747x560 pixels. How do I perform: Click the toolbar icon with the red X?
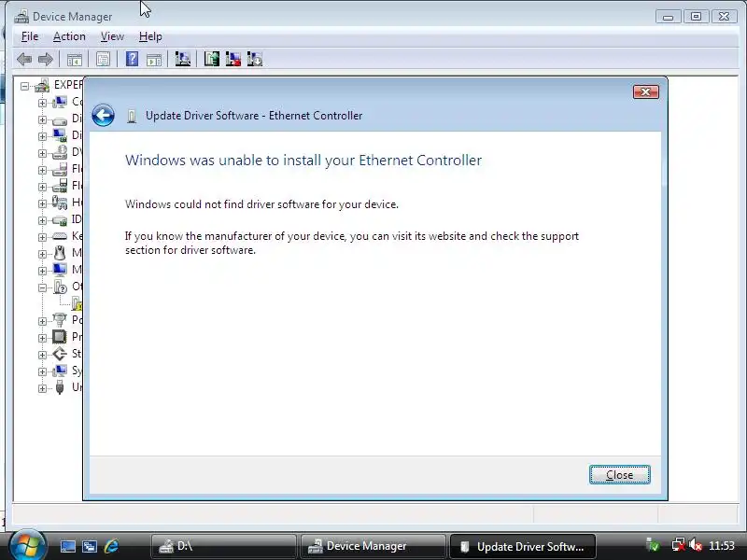[233, 59]
